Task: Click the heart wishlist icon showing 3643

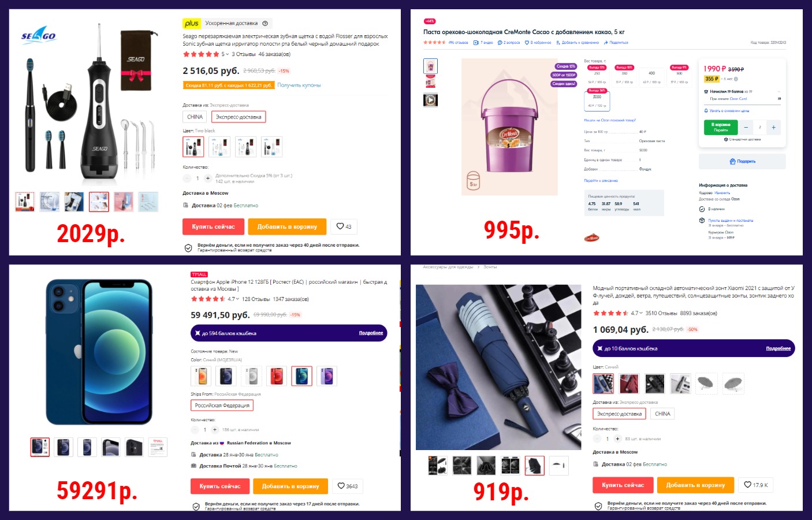Action: tap(348, 486)
